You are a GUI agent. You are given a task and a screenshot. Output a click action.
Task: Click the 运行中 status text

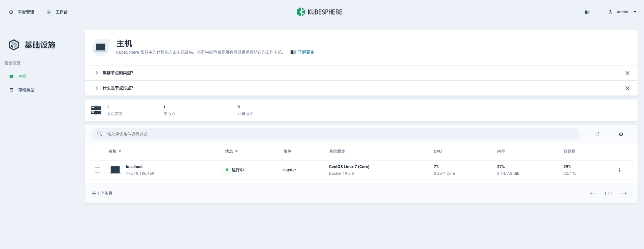(x=238, y=170)
